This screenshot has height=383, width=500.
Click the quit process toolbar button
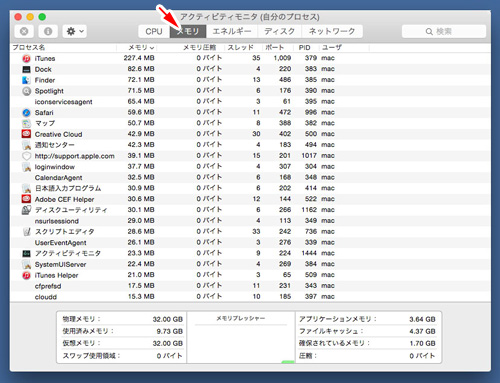point(24,31)
